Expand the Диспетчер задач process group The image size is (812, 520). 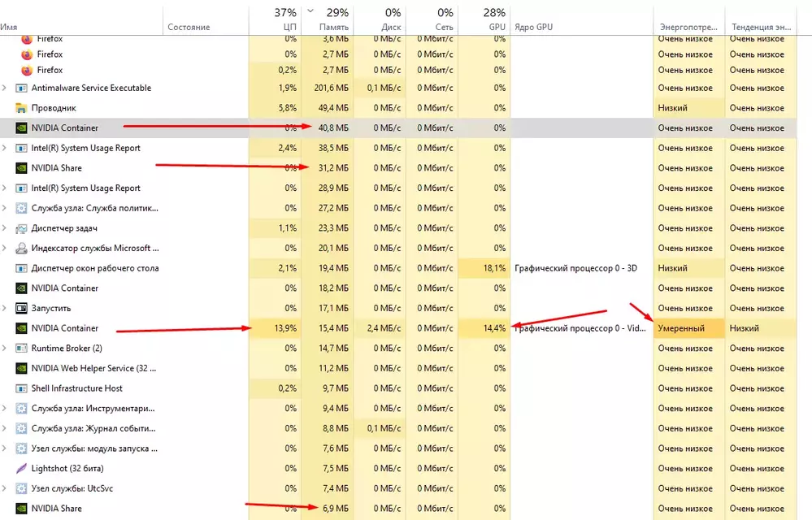coord(4,228)
